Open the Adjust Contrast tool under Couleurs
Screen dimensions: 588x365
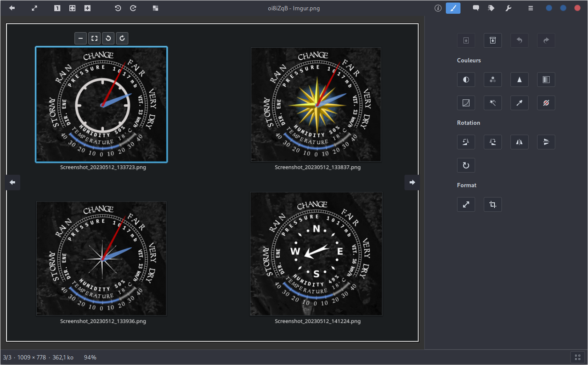tap(466, 79)
